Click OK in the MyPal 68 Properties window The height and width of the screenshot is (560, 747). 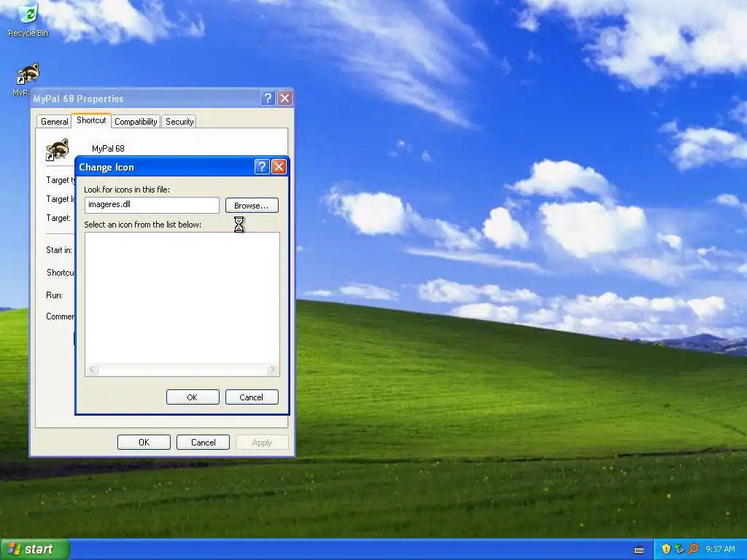(144, 443)
